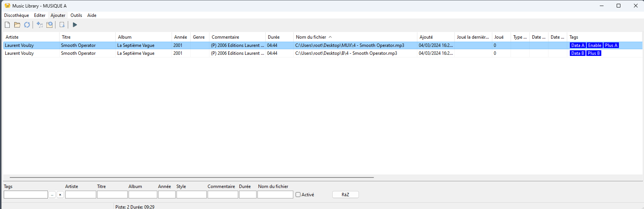This screenshot has height=209, width=644.
Task: Clear the tags filter with the × button
Action: click(x=60, y=195)
